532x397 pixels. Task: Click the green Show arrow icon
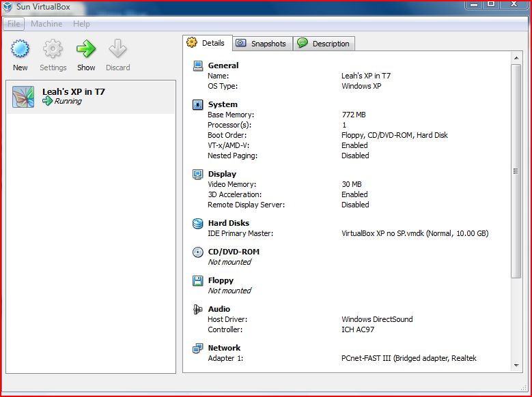(86, 49)
